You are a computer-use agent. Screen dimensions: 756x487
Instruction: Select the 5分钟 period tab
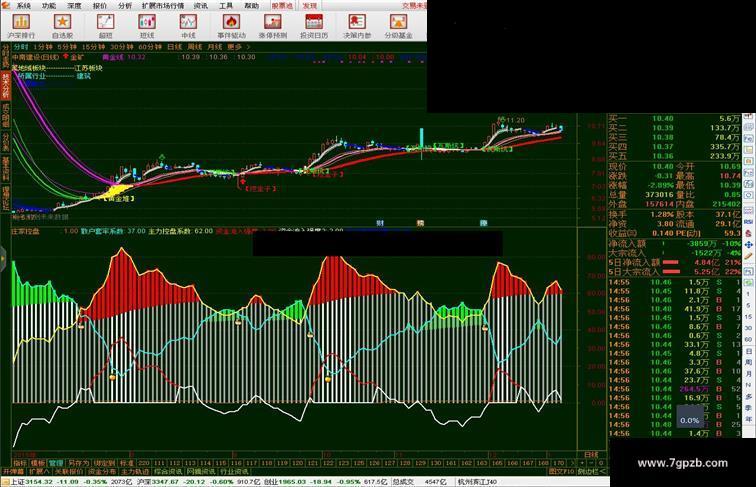pos(67,47)
